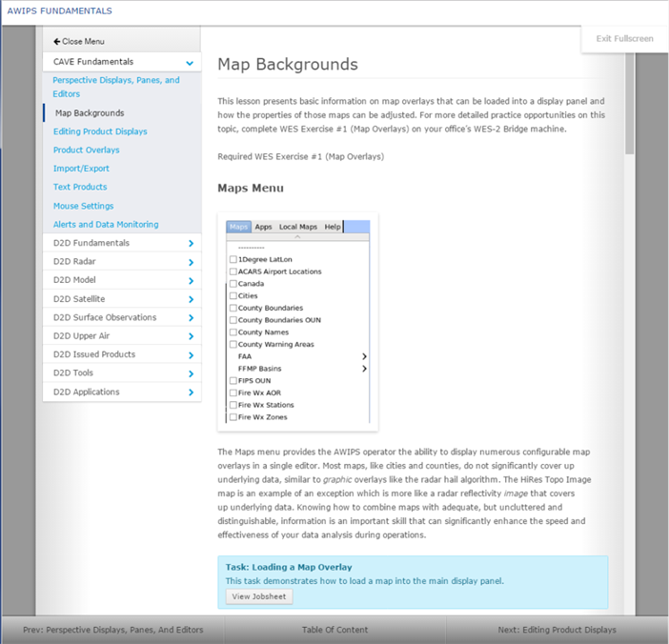Open Maps menu in screenshot
The height and width of the screenshot is (644, 669).
click(x=238, y=227)
